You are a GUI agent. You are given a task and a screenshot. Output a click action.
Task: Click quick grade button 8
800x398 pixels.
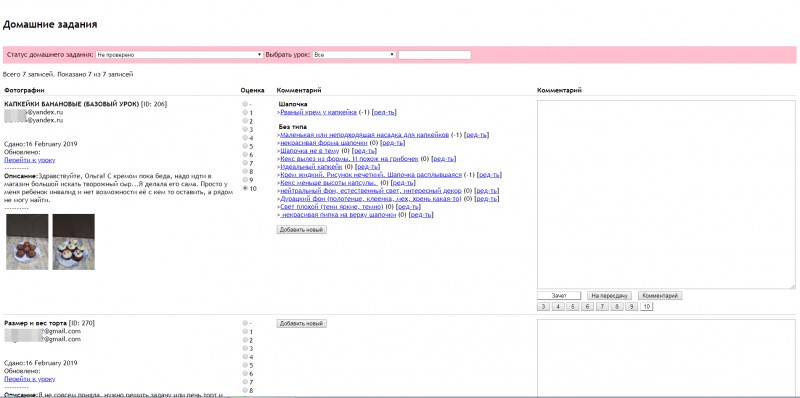click(x=617, y=307)
